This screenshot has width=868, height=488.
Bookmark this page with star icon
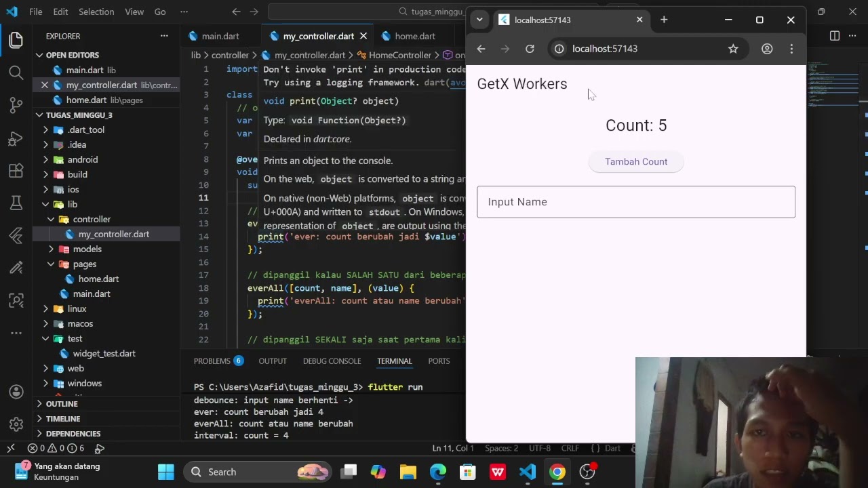point(733,49)
